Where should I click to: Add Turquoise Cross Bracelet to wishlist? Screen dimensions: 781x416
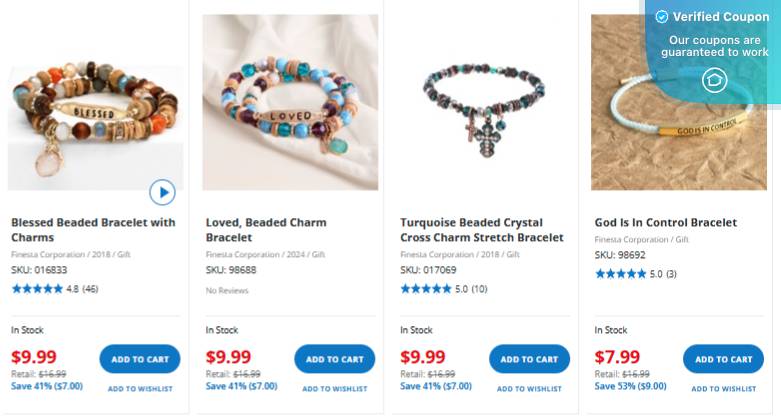click(529, 389)
